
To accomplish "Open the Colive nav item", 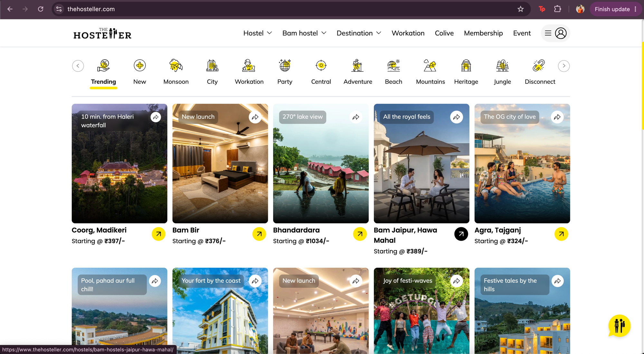I will [x=444, y=33].
